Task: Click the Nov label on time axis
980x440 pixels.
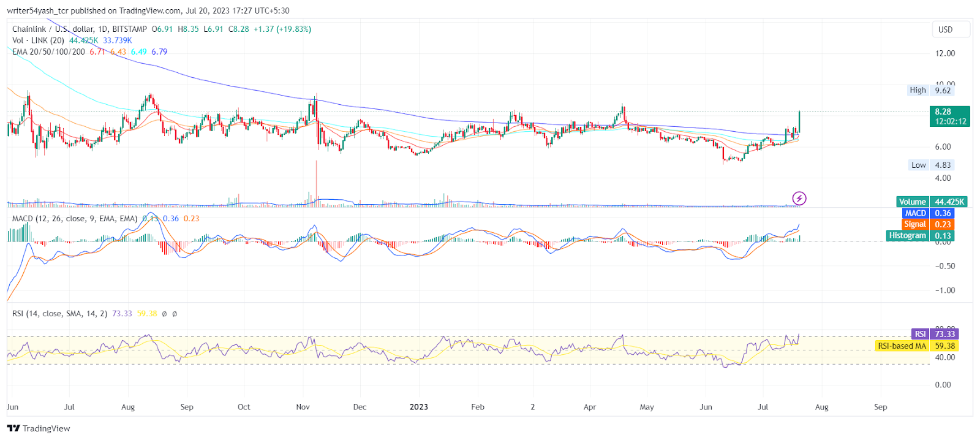Action: (x=303, y=407)
